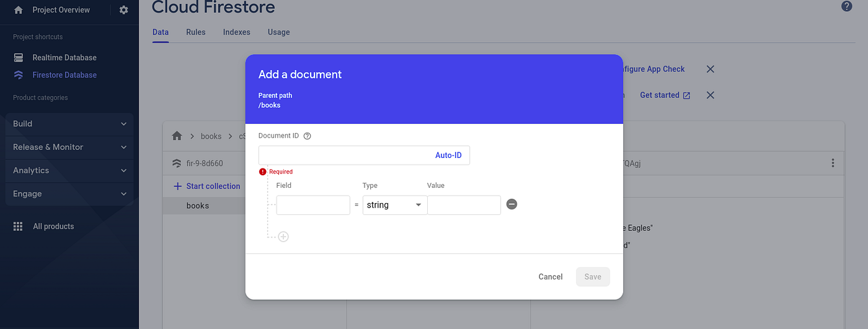868x329 pixels.
Task: Open the string Type dropdown
Action: pos(395,205)
